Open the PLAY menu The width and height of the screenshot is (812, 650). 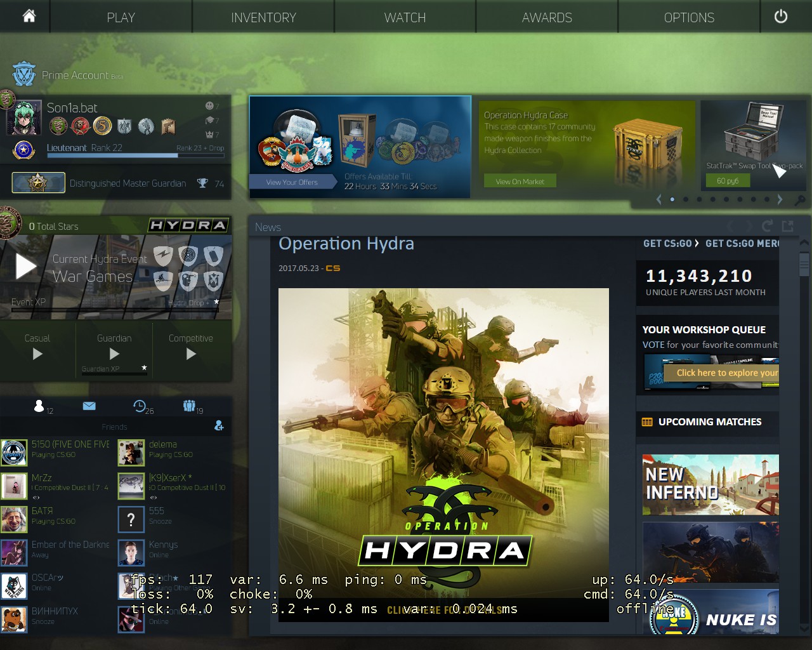tap(121, 17)
